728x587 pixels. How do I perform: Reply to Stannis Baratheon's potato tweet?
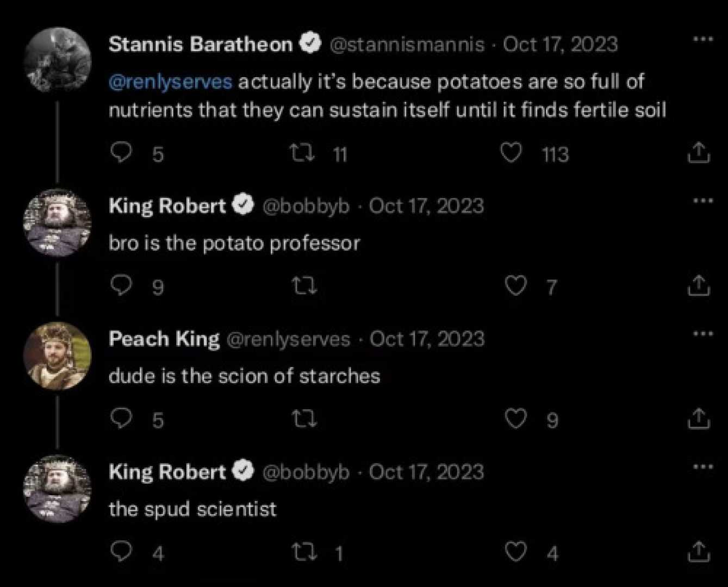pyautogui.click(x=120, y=153)
